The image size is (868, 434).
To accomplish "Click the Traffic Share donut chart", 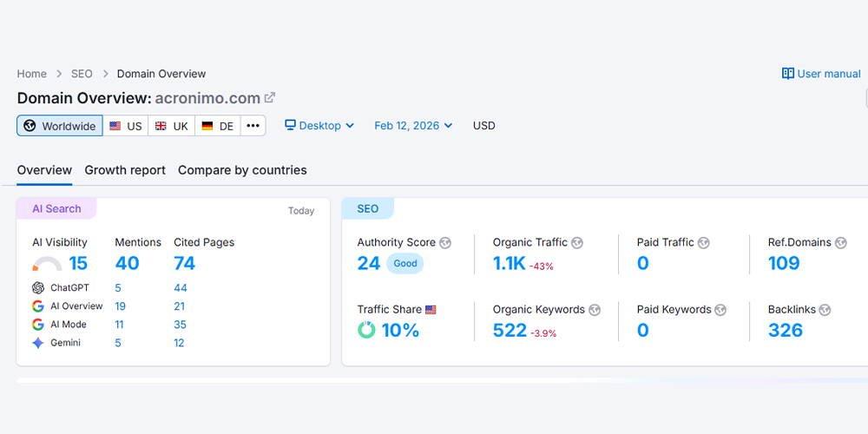I will point(366,331).
